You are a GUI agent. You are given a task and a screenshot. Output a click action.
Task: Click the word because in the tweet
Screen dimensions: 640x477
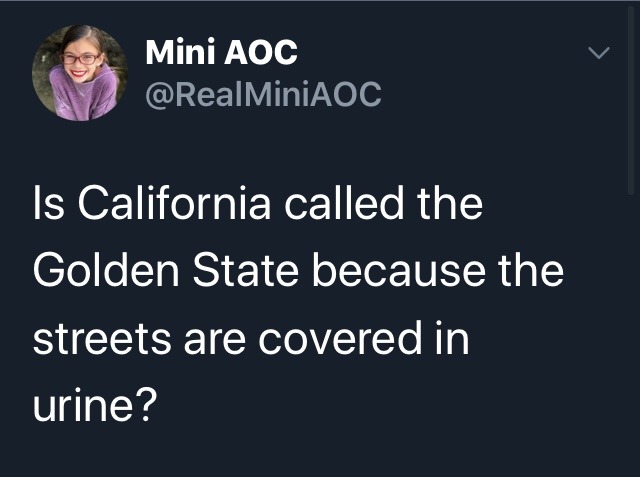399,270
